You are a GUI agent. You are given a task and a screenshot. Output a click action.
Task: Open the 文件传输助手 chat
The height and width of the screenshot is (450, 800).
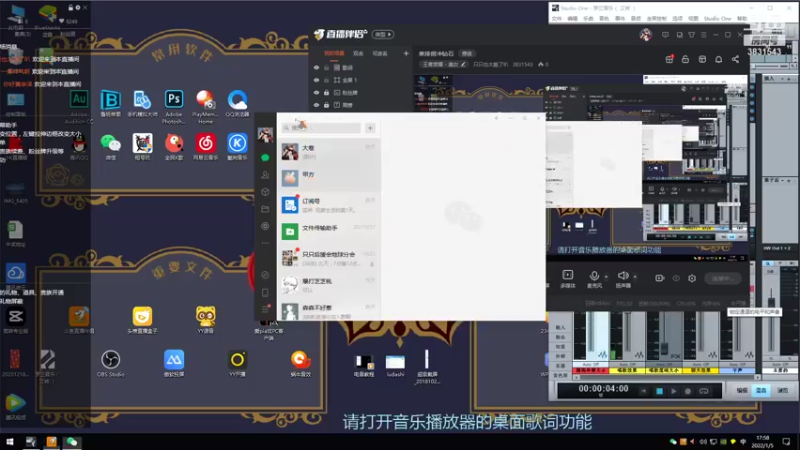(329, 232)
